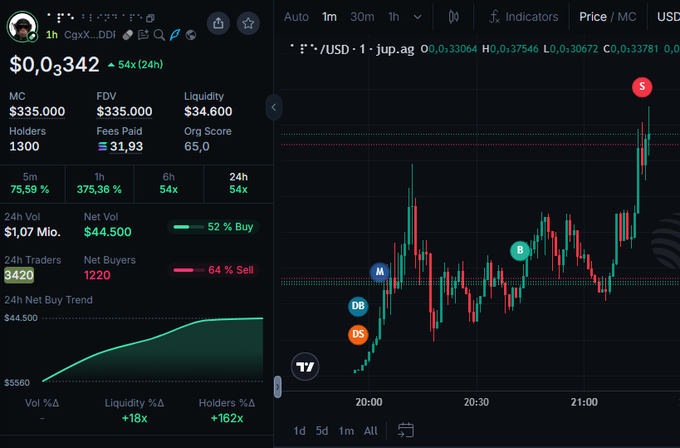Toggle the USD currency option

668,17
